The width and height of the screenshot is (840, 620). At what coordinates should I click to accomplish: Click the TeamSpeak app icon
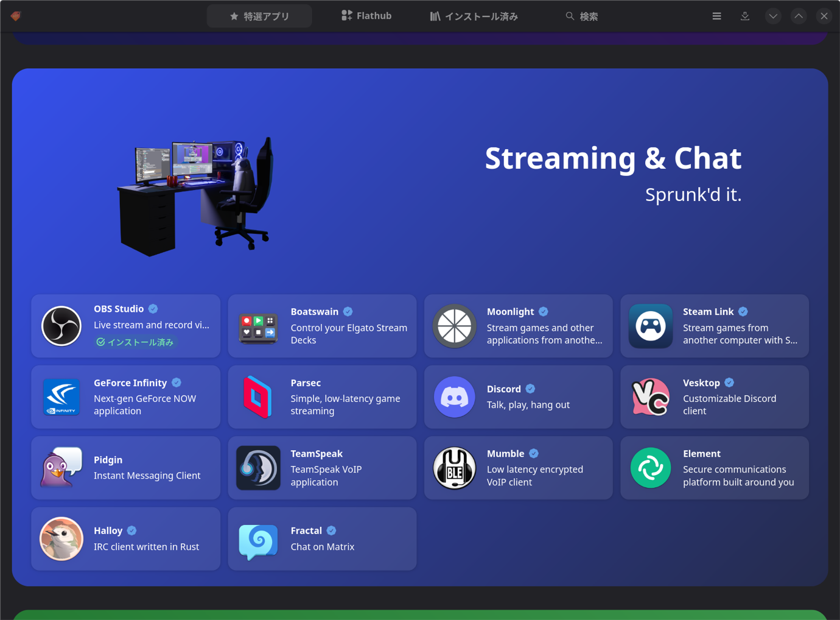click(258, 468)
